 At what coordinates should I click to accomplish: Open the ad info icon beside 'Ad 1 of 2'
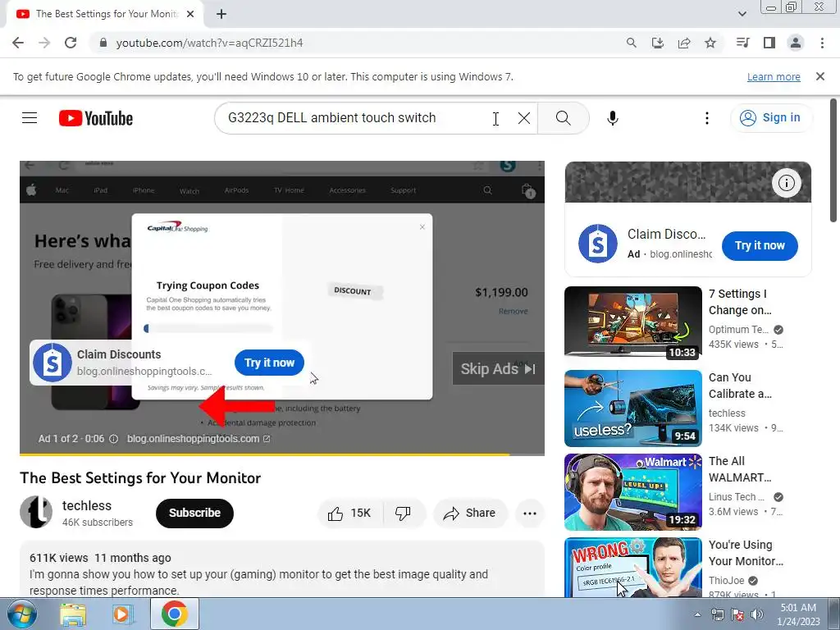pyautogui.click(x=113, y=439)
